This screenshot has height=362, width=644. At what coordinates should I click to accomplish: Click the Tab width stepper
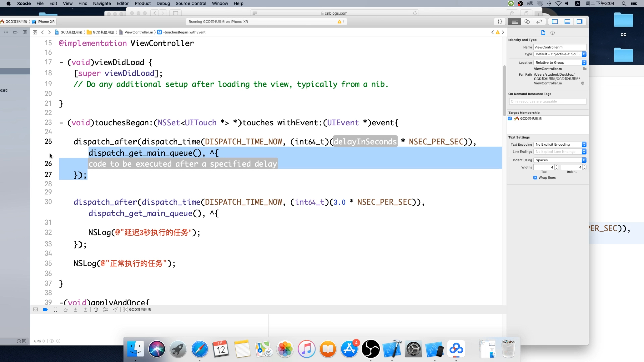(557, 167)
